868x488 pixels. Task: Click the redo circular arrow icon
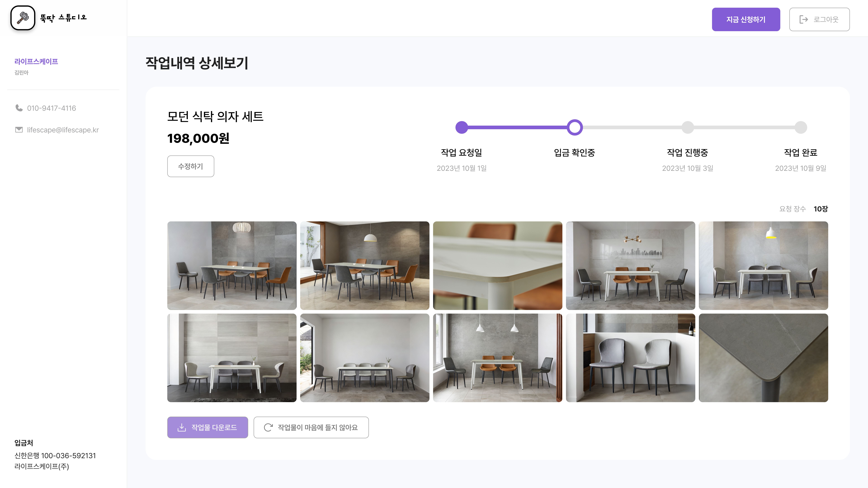[268, 427]
